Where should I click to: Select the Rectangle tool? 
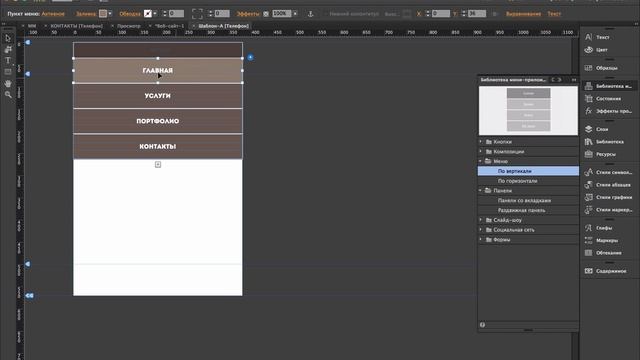click(8, 72)
